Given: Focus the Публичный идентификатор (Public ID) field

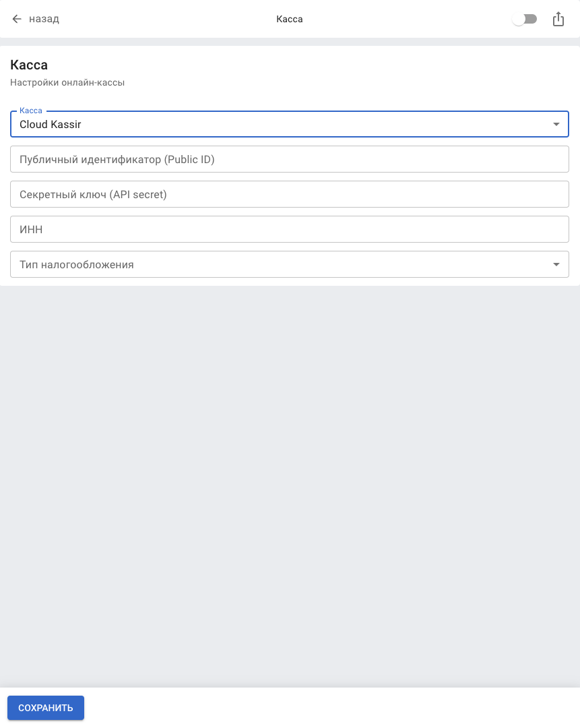Looking at the screenshot, I should point(290,159).
